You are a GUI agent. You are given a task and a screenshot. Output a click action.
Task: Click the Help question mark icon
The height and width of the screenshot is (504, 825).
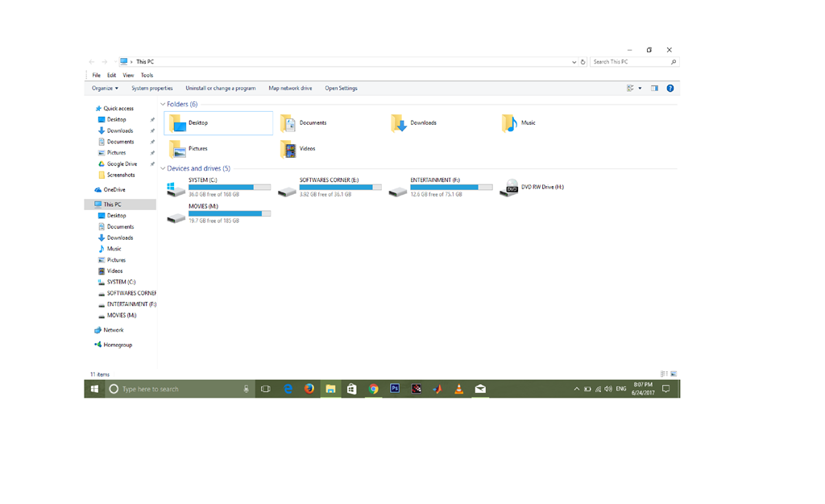tap(670, 89)
